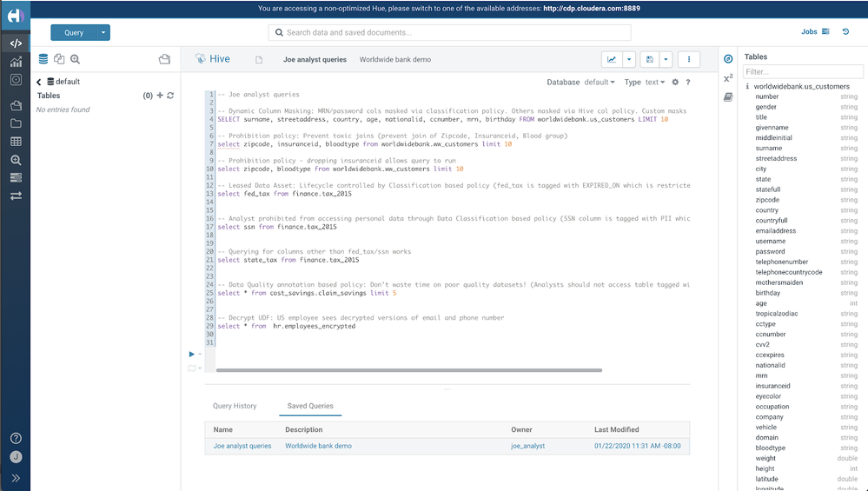Expand the left sidebar with double chevron
The image size is (868, 491).
(x=16, y=478)
